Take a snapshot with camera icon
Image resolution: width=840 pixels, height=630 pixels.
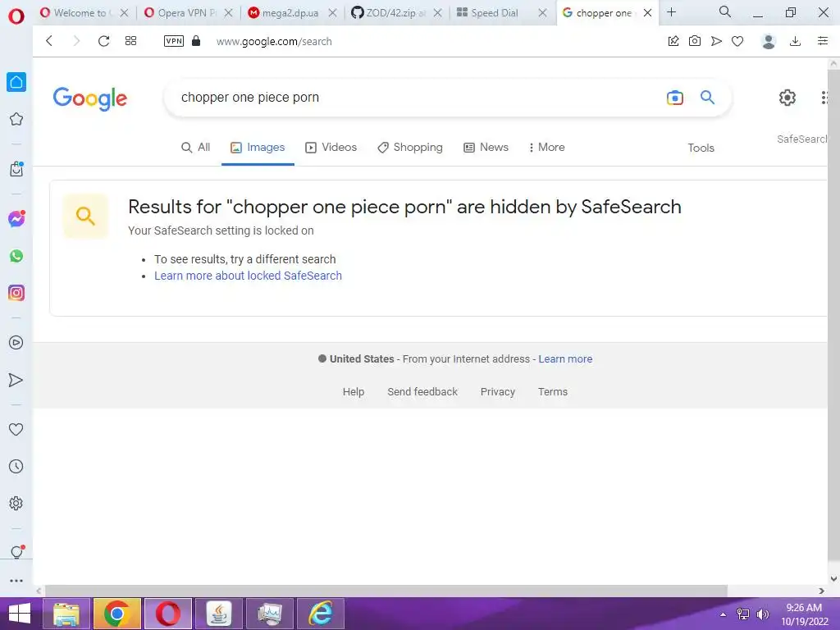(695, 41)
